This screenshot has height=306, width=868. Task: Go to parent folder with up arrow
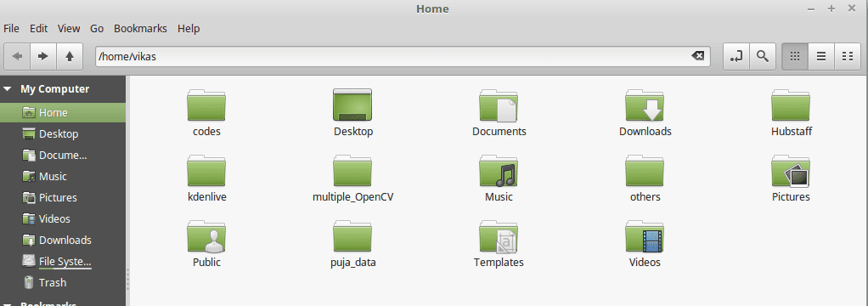(x=69, y=56)
